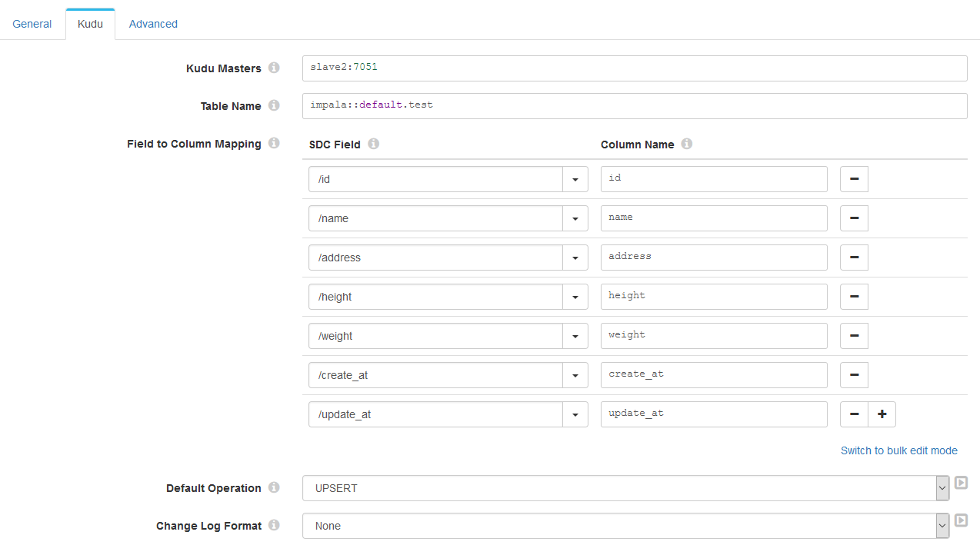The image size is (980, 545).
Task: Toggle expression mode for Default Operation
Action: (961, 483)
